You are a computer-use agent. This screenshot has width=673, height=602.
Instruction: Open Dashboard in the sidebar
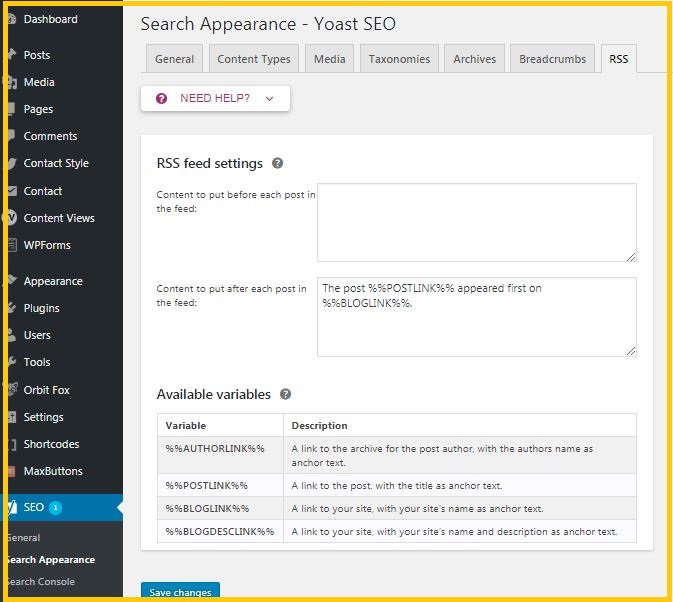point(51,19)
